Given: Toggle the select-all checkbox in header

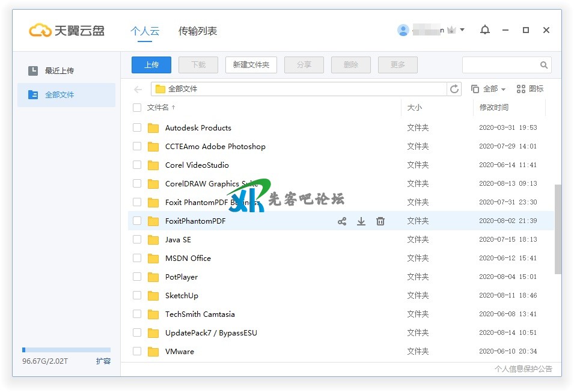Looking at the screenshot, I should click(137, 108).
